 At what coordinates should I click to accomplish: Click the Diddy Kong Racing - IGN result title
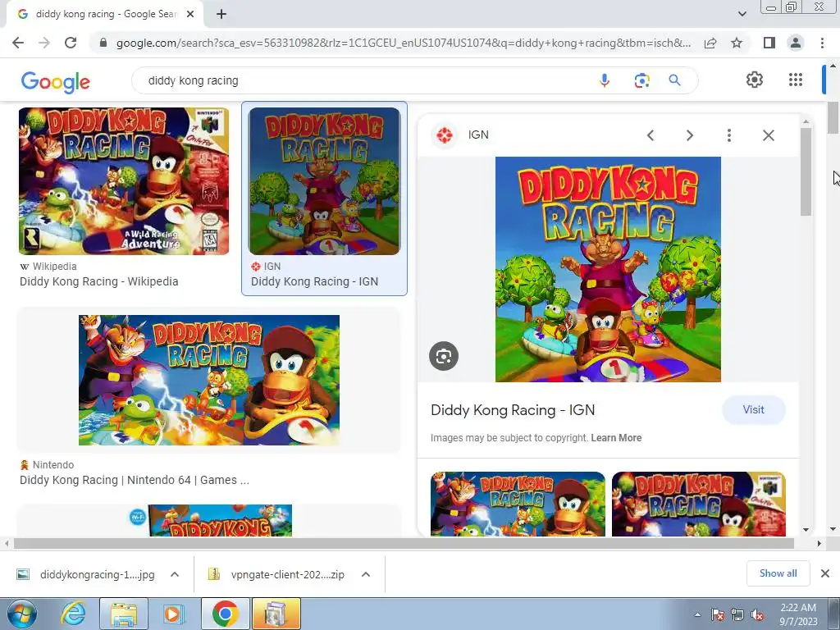click(x=314, y=281)
